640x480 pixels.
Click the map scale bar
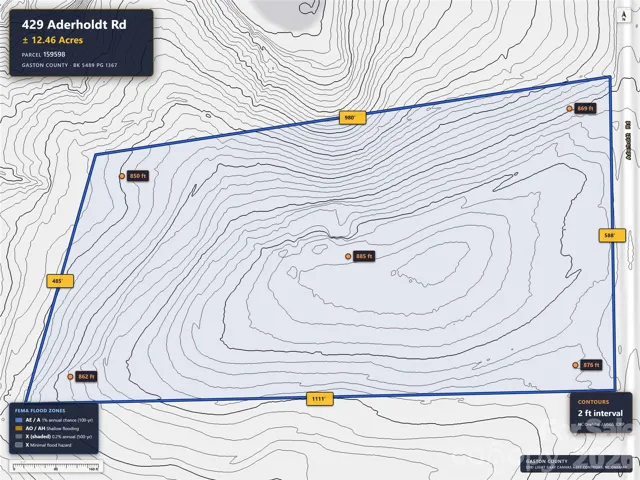56,466
